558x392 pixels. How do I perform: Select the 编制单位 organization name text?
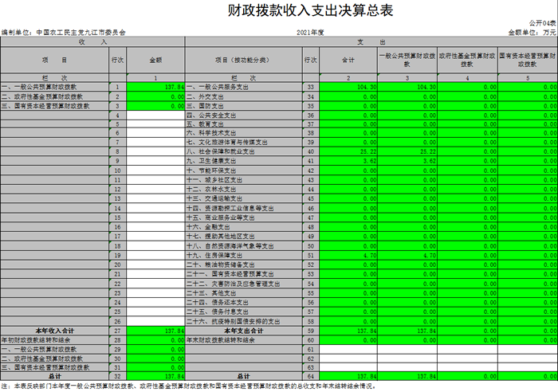pyautogui.click(x=81, y=33)
